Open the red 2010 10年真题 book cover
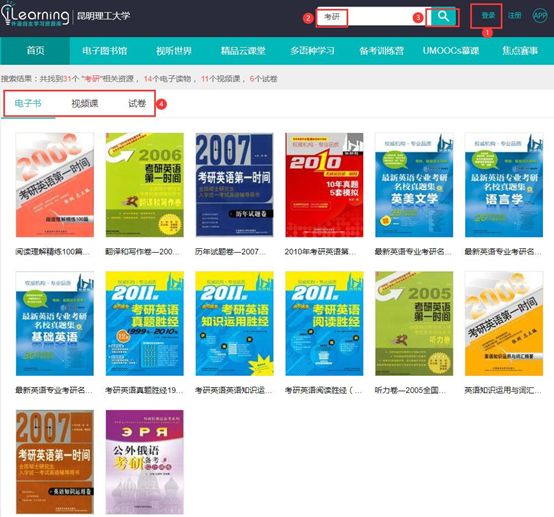Screen dimensions: 554x517 tap(324, 185)
